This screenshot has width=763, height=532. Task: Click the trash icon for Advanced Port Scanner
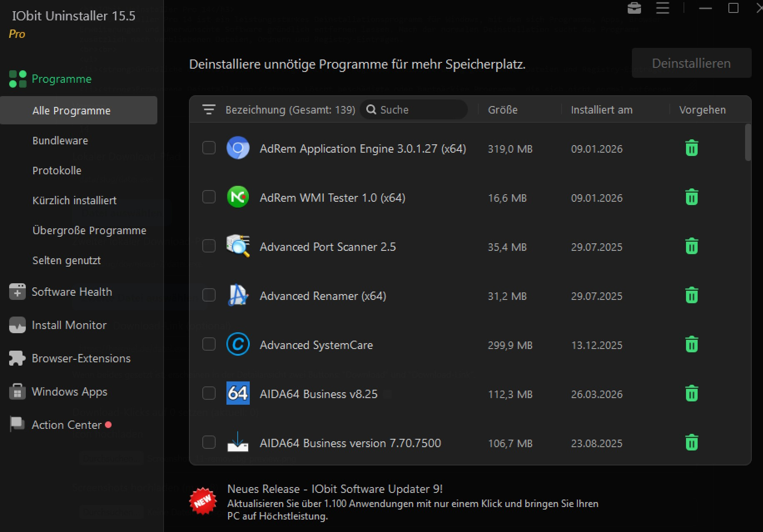(691, 246)
